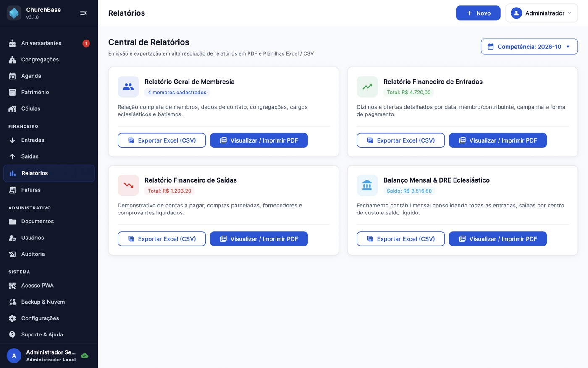Open the Competência 2026-10 period dropdown
The image size is (588, 368).
(x=529, y=47)
